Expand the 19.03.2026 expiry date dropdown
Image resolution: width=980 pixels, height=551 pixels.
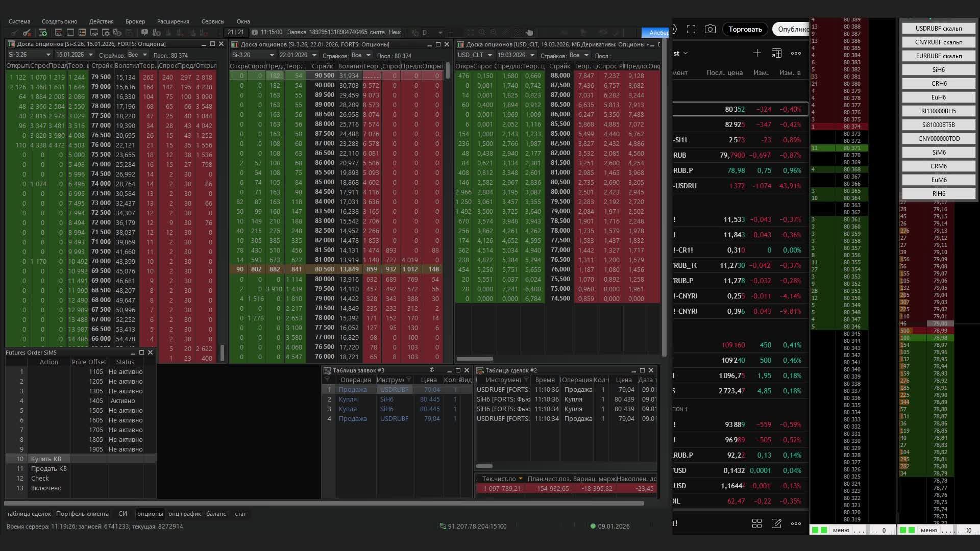532,55
